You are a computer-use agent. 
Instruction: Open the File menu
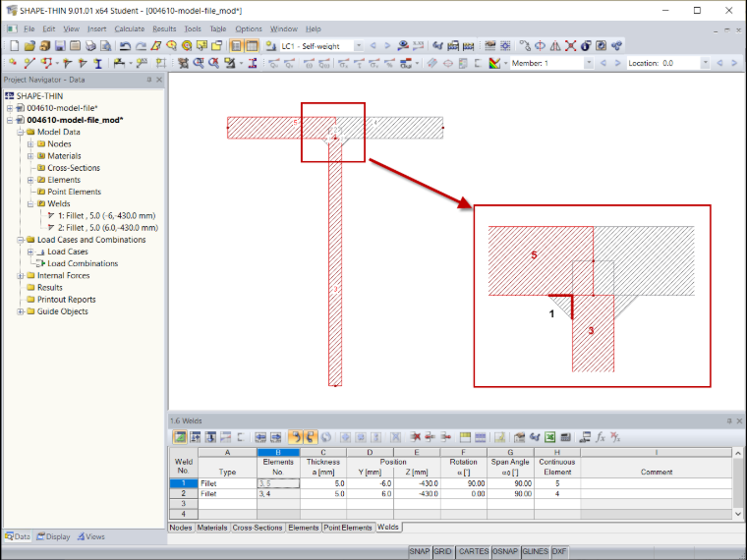point(29,29)
